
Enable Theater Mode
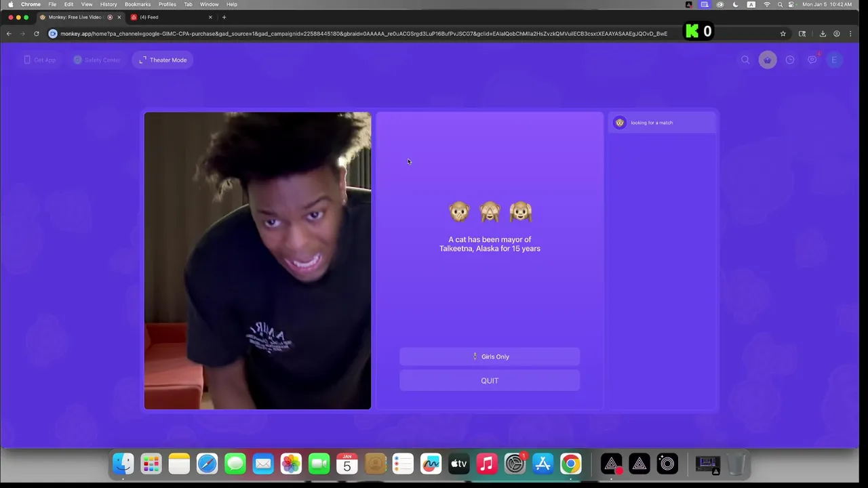click(163, 60)
